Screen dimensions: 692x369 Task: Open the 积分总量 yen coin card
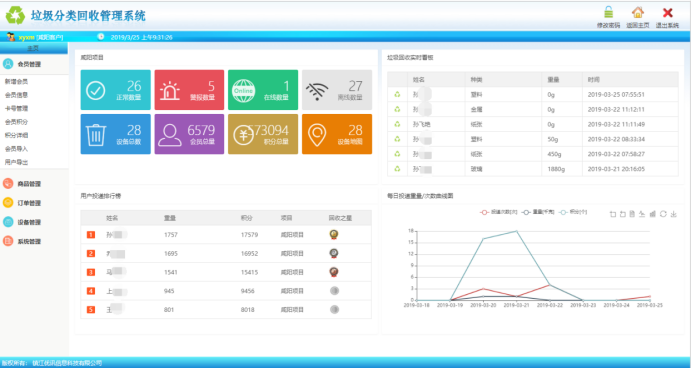pyautogui.click(x=263, y=134)
